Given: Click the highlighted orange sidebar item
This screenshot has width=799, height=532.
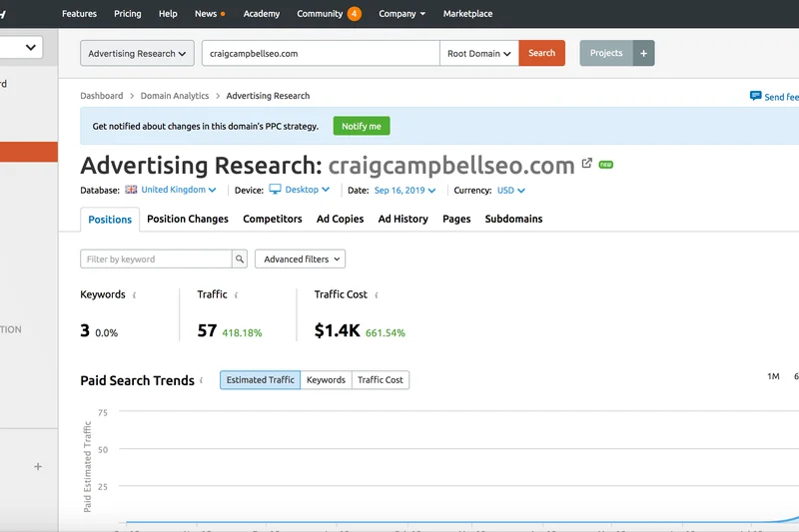Looking at the screenshot, I should coord(29,152).
